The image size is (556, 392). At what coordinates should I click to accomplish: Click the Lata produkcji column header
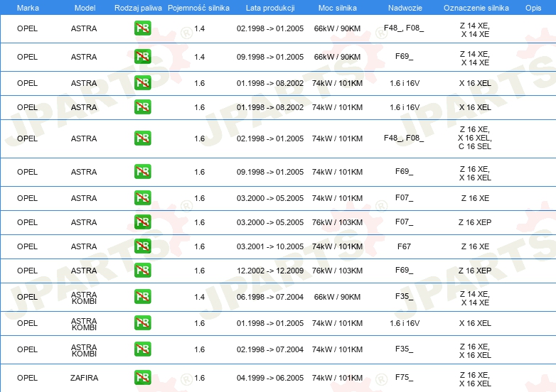pos(270,8)
